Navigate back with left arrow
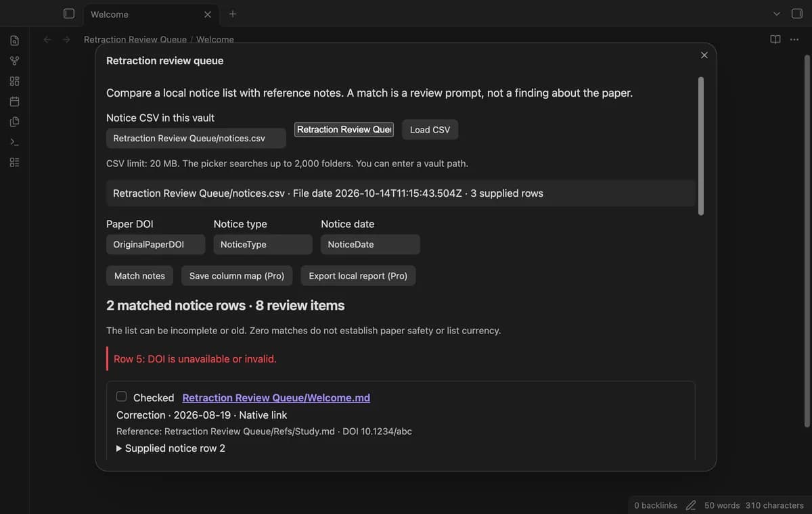812x514 pixels. click(47, 39)
